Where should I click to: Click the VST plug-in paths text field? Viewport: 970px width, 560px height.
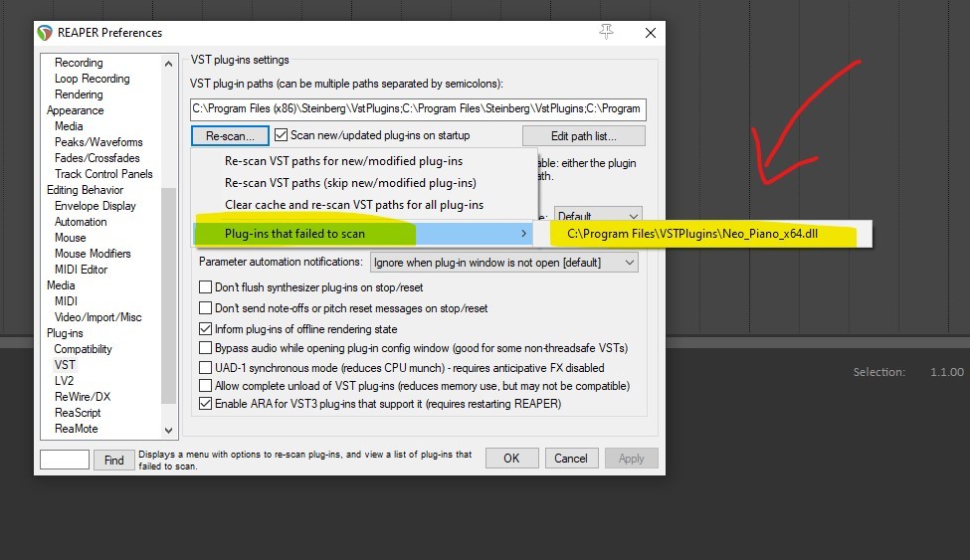coord(418,108)
